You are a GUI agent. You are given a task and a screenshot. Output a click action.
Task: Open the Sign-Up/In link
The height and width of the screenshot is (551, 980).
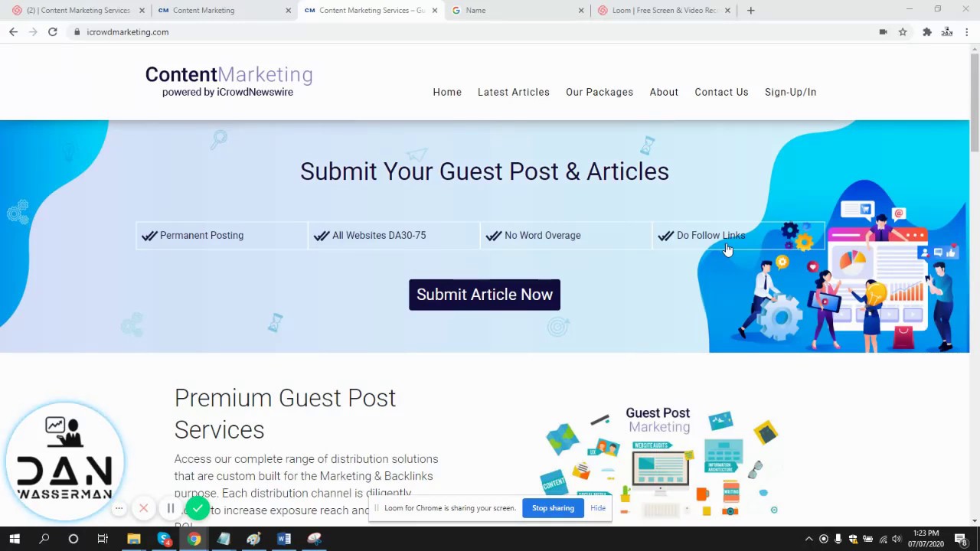(790, 92)
